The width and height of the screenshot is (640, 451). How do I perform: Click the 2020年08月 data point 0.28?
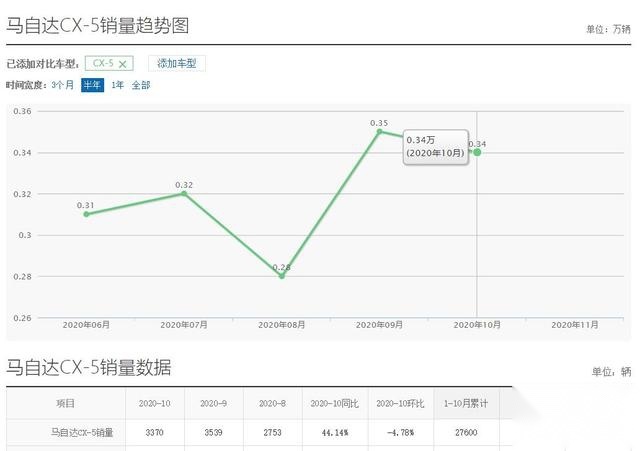[x=282, y=276]
